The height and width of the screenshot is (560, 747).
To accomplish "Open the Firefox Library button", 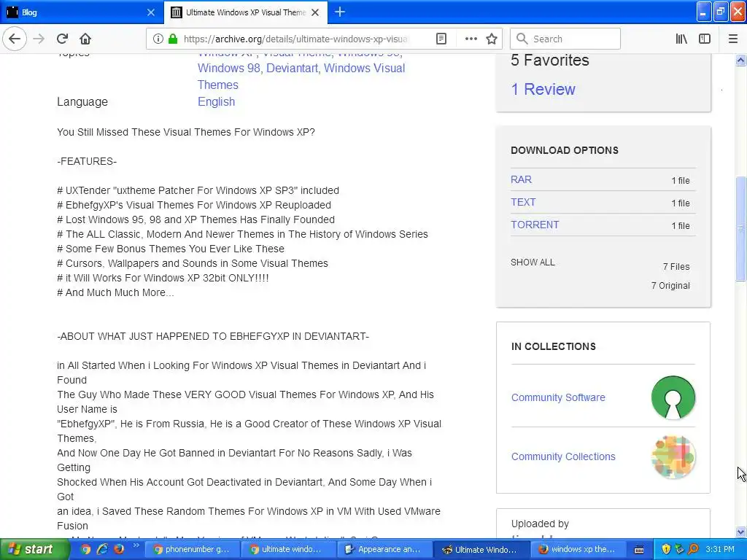I will pos(681,39).
